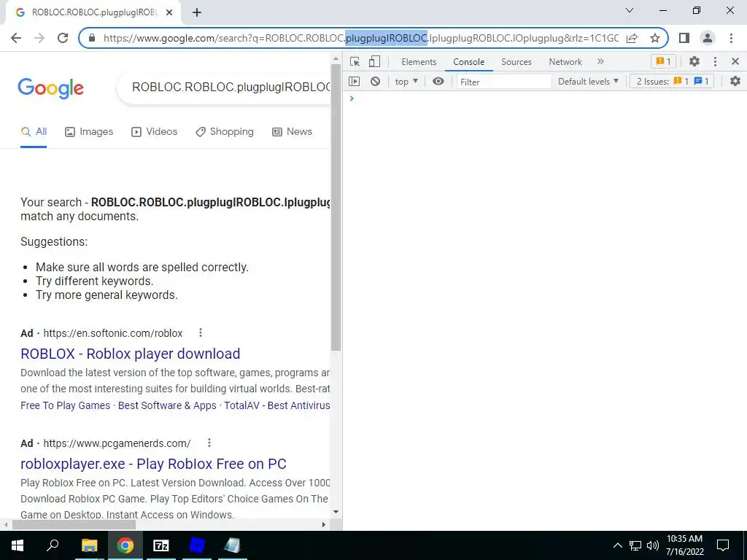Click the page horizontal scrollbar thumb
The width and height of the screenshot is (747, 560).
click(x=74, y=525)
